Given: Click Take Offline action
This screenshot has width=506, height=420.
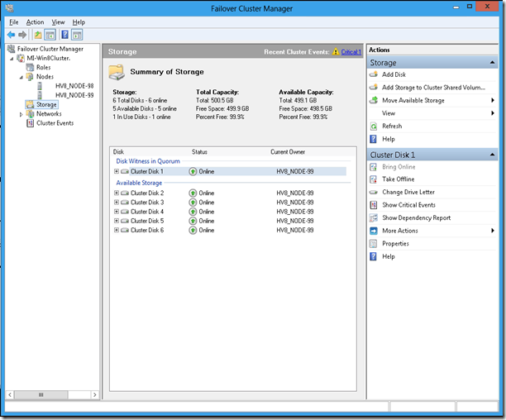Looking at the screenshot, I should click(399, 179).
